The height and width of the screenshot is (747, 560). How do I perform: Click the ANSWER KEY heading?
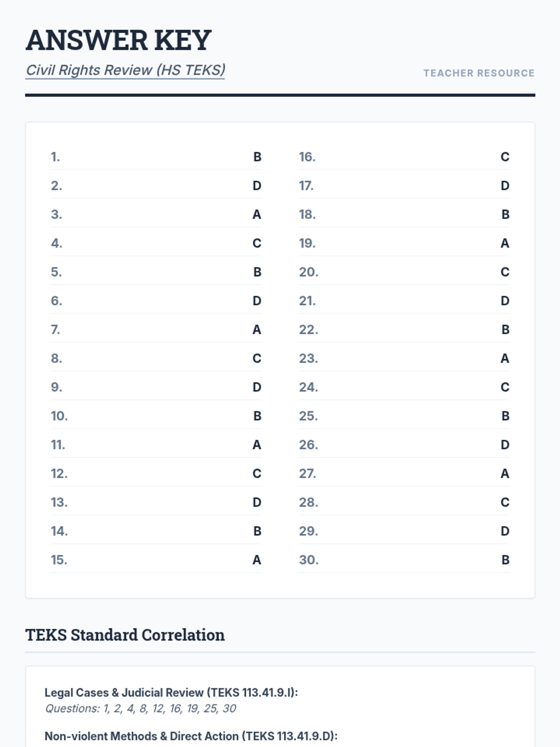119,40
